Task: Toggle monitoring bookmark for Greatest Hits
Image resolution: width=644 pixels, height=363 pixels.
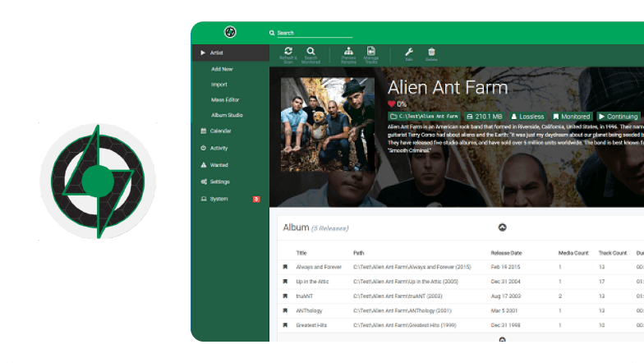Action: coord(285,325)
